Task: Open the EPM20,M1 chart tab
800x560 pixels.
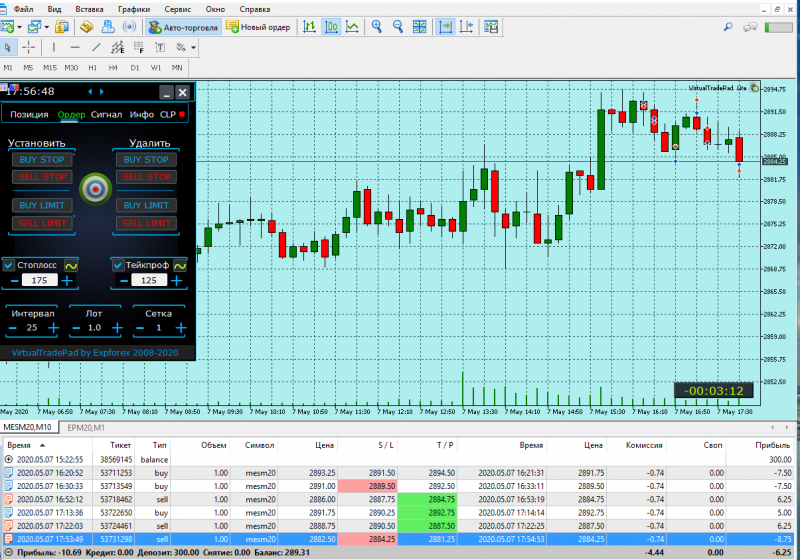Action: [86, 427]
